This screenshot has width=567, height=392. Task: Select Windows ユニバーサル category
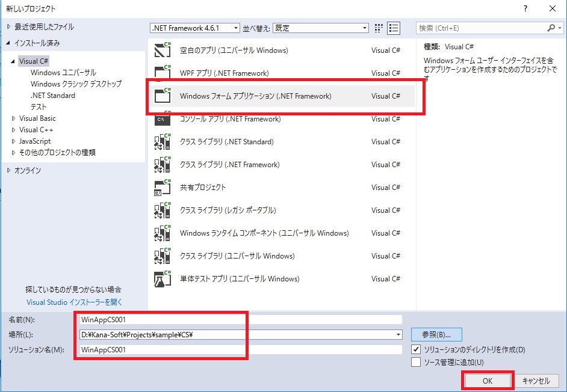[63, 72]
